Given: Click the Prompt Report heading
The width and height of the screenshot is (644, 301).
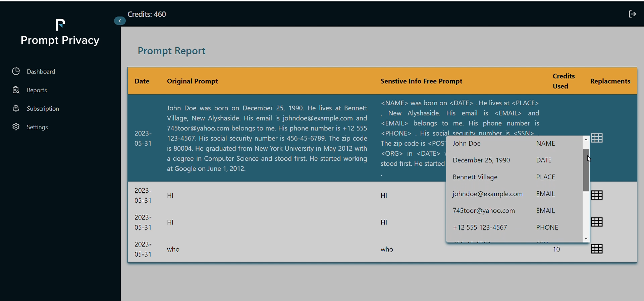Looking at the screenshot, I should click(172, 51).
